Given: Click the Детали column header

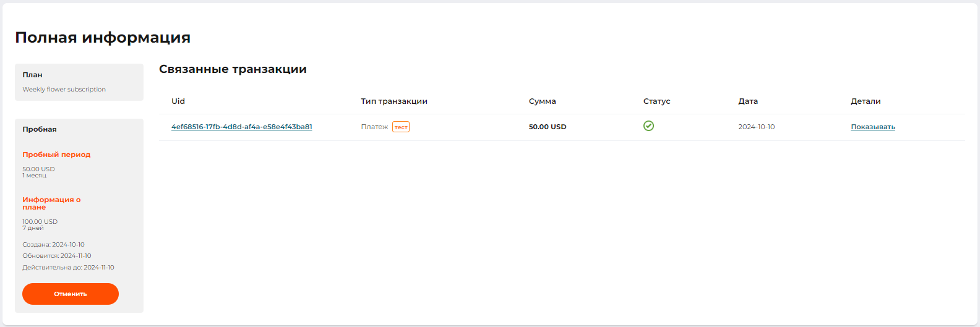Looking at the screenshot, I should pyautogui.click(x=866, y=101).
